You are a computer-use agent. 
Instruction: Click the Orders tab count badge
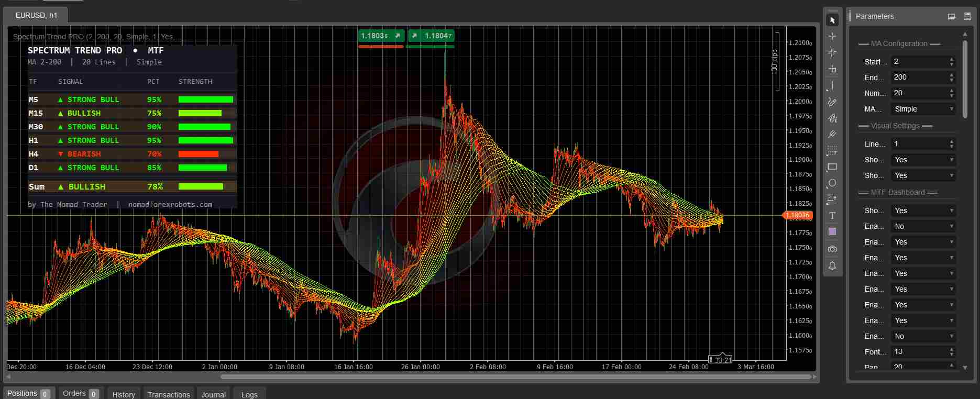[x=94, y=394]
